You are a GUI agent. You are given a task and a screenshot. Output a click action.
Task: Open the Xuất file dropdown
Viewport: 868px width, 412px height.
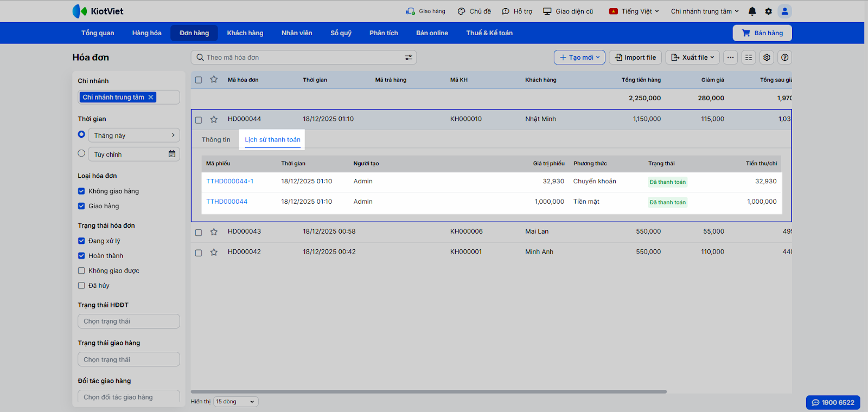click(692, 57)
